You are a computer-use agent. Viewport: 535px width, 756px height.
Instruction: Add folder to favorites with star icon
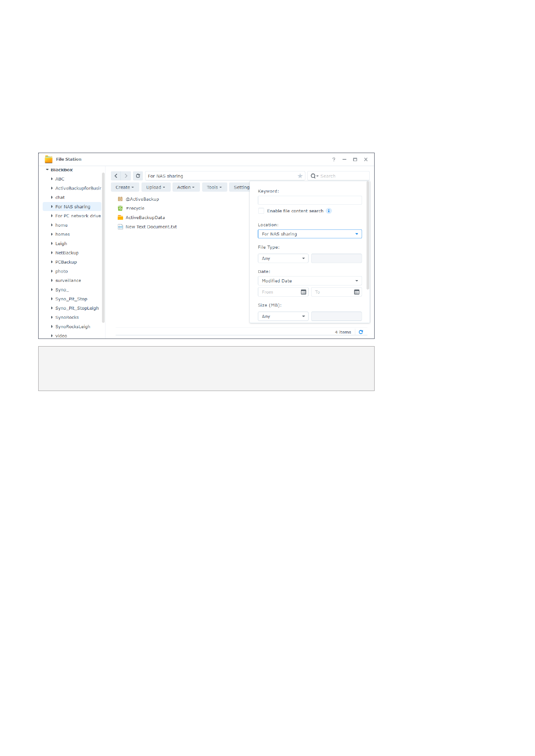click(x=300, y=176)
